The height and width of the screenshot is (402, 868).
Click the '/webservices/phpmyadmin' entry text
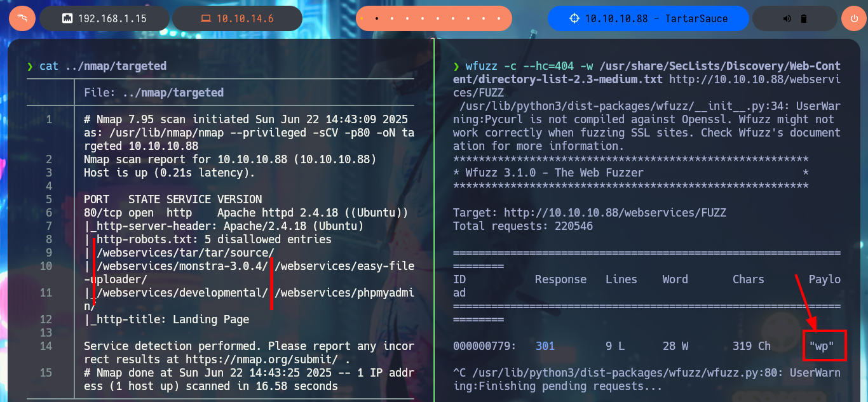344,293
